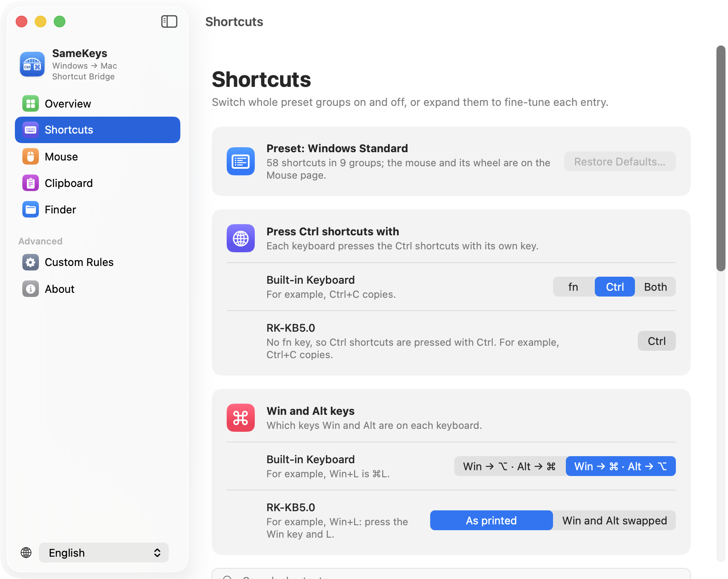
Task: Go to the Mouse page
Action: 98,157
